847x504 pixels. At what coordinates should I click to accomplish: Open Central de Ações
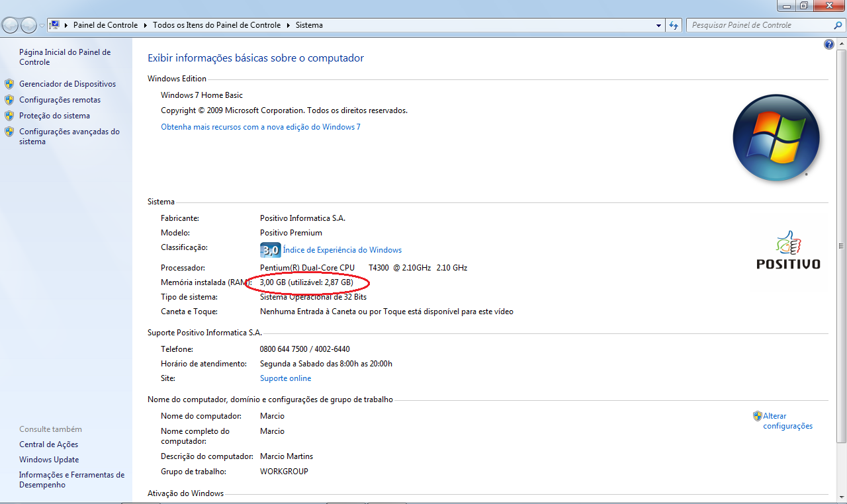[48, 444]
